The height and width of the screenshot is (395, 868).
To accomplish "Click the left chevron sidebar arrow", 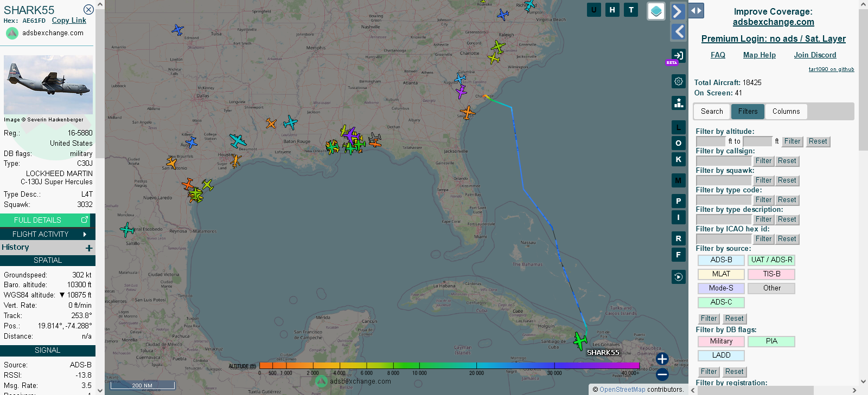I will (x=678, y=32).
